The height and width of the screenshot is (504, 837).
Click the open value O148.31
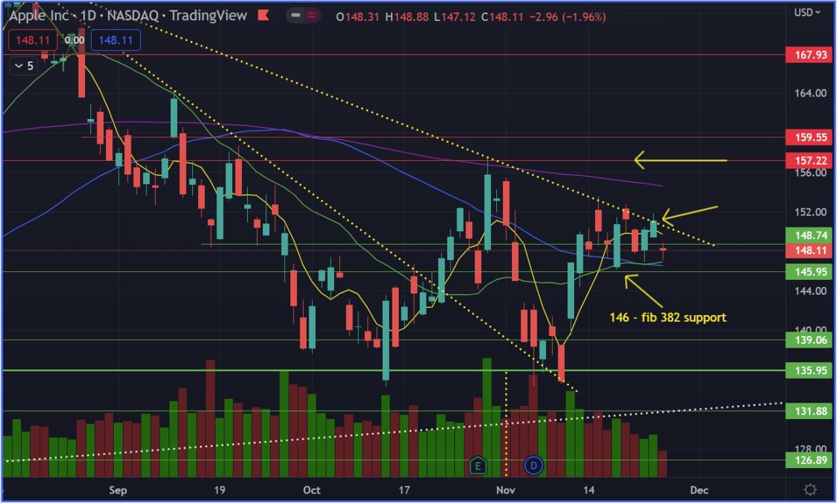pos(359,16)
